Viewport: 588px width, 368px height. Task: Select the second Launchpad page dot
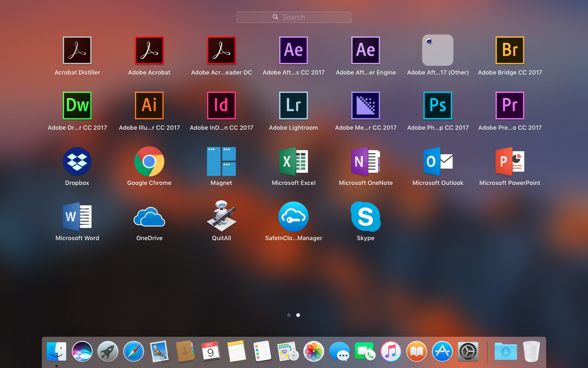[298, 315]
